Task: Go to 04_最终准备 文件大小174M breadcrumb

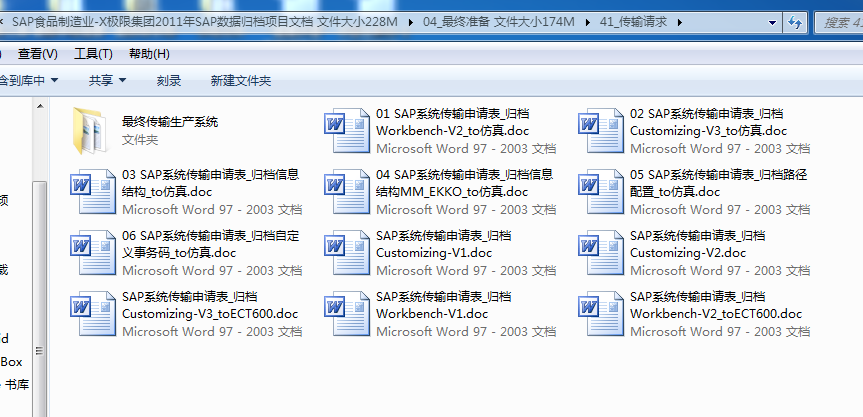Action: (499, 22)
